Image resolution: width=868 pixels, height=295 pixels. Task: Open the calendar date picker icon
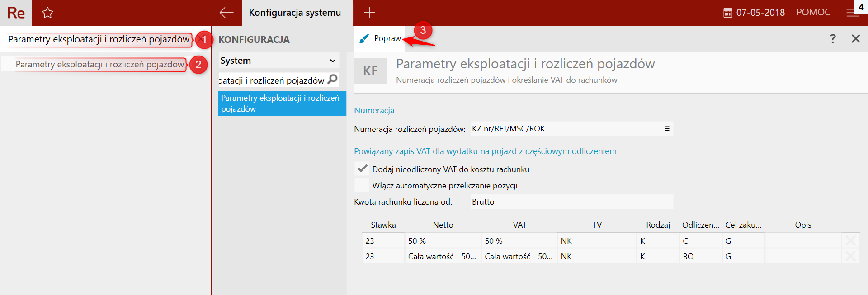click(727, 13)
